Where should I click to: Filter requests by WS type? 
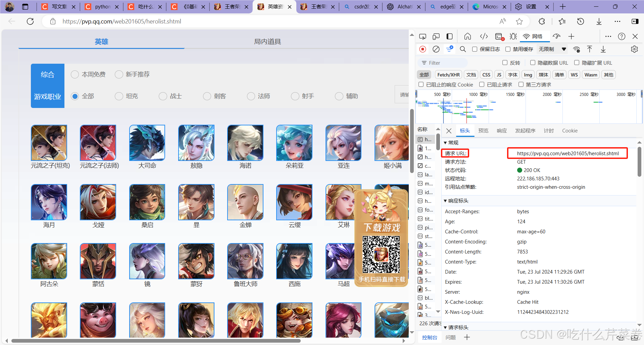click(x=574, y=75)
